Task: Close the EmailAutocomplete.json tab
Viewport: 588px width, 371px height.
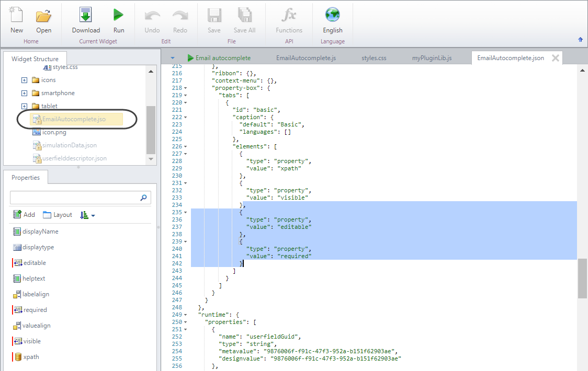Action: [556, 58]
